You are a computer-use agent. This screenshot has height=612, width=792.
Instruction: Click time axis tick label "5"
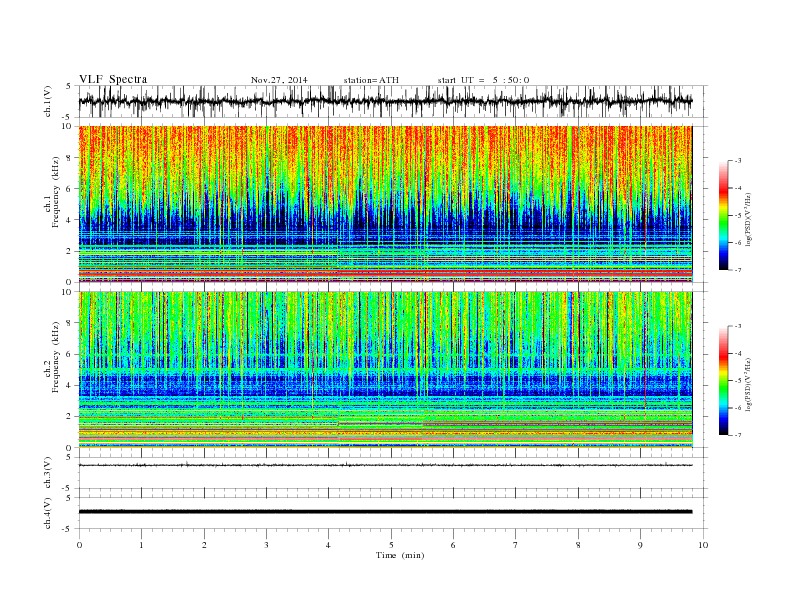pyautogui.click(x=391, y=545)
